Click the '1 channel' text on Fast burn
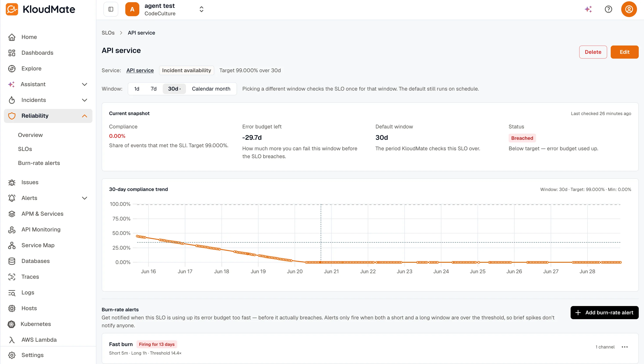644x364 pixels. [x=605, y=347]
